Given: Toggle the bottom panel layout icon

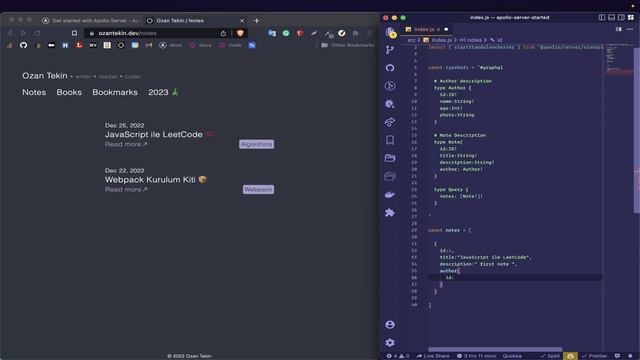Looking at the screenshot, I should pyautogui.click(x=611, y=18).
